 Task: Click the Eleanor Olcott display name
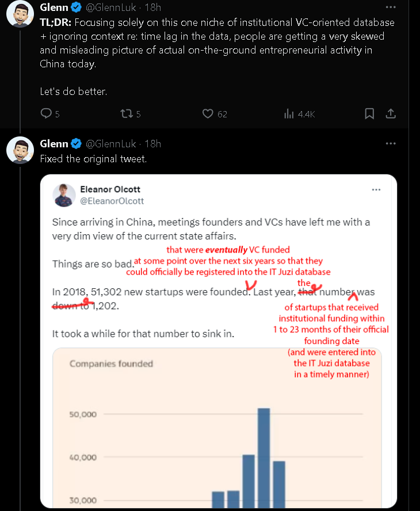point(110,189)
